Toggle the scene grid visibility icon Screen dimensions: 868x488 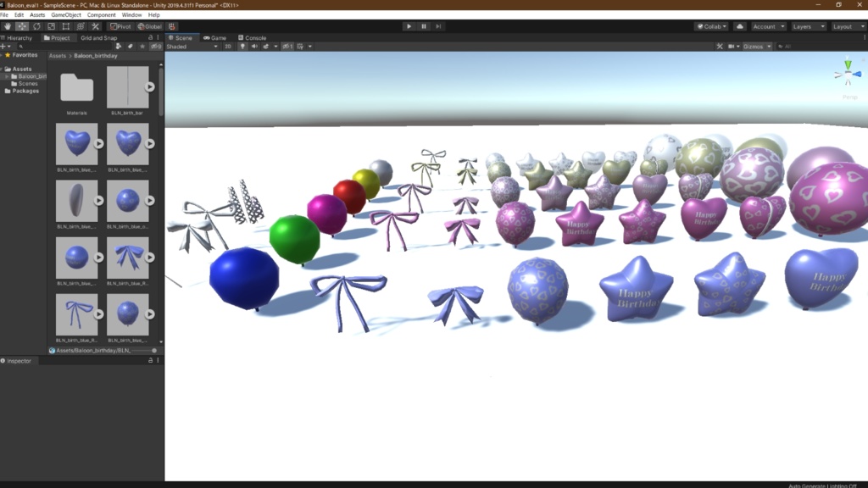(x=300, y=47)
